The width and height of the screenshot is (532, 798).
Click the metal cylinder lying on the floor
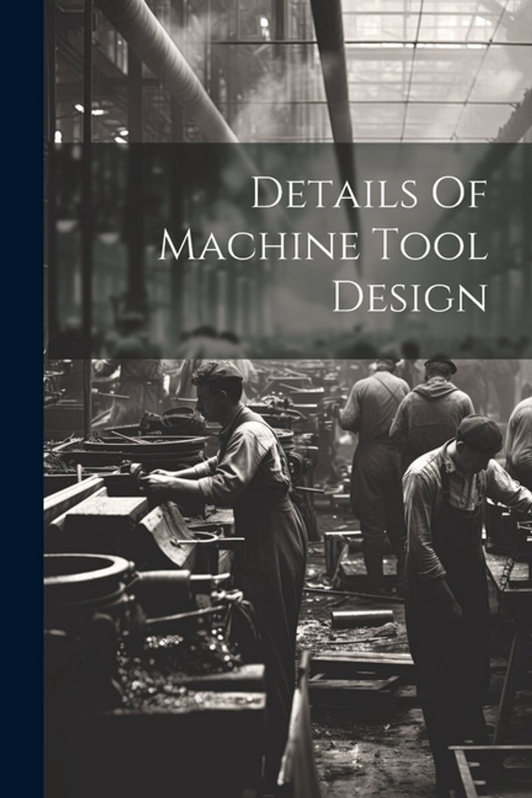click(x=362, y=617)
